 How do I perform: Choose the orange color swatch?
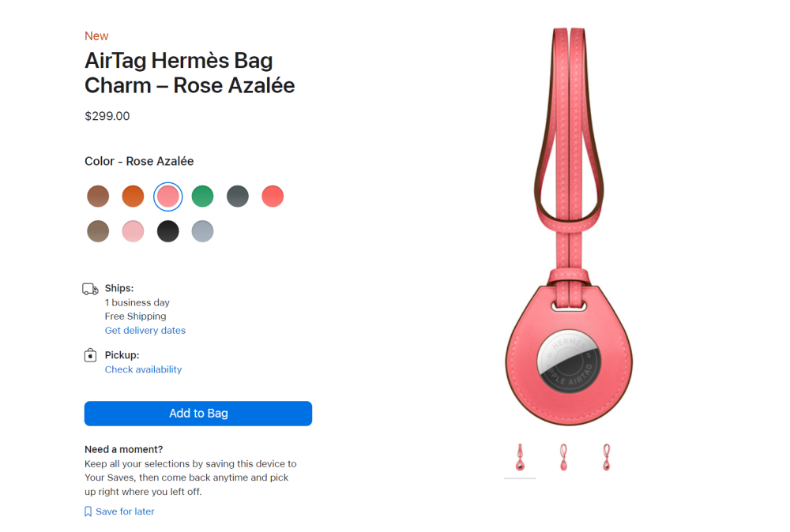point(133,197)
